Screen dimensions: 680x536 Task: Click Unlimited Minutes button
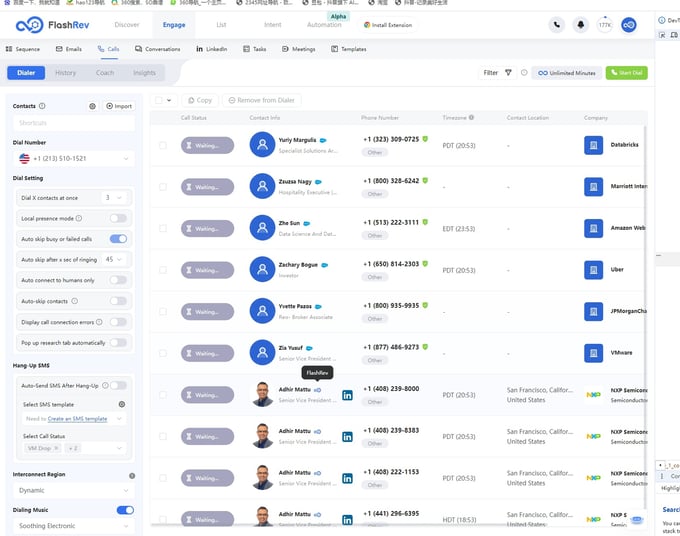click(x=566, y=72)
